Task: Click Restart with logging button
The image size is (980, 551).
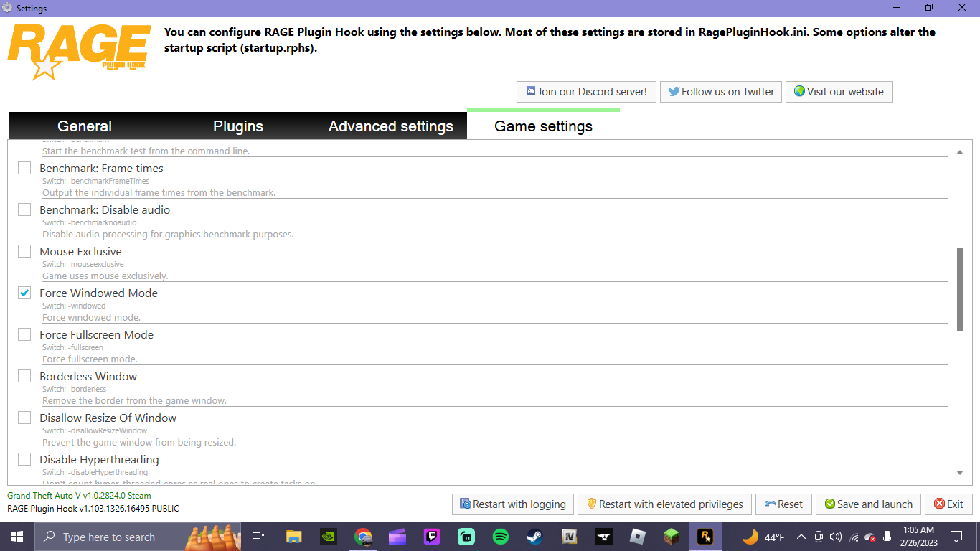Action: (513, 504)
